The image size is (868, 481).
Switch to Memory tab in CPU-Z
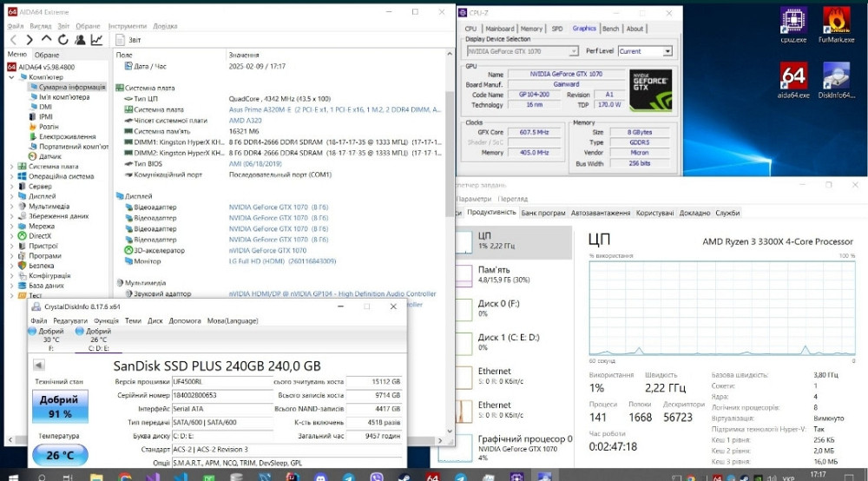[531, 29]
